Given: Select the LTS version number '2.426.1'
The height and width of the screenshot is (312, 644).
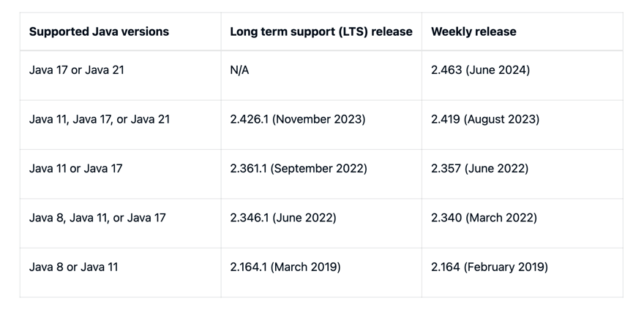Looking at the screenshot, I should (249, 119).
